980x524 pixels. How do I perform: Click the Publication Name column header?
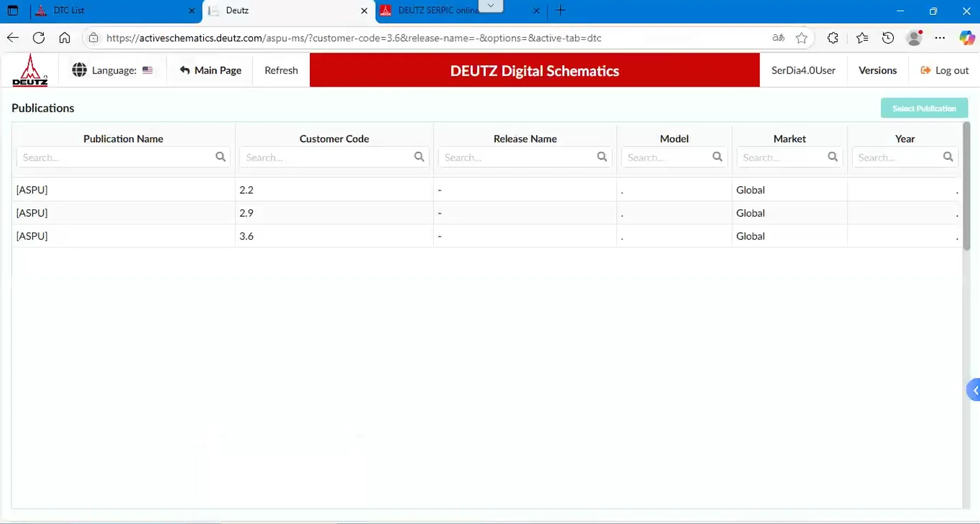click(x=123, y=139)
